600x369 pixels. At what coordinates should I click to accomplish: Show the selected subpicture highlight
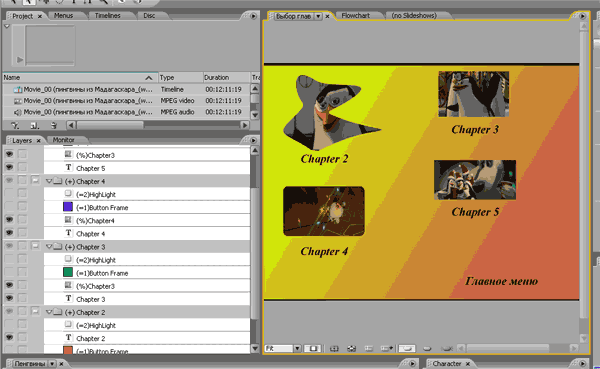click(427, 348)
